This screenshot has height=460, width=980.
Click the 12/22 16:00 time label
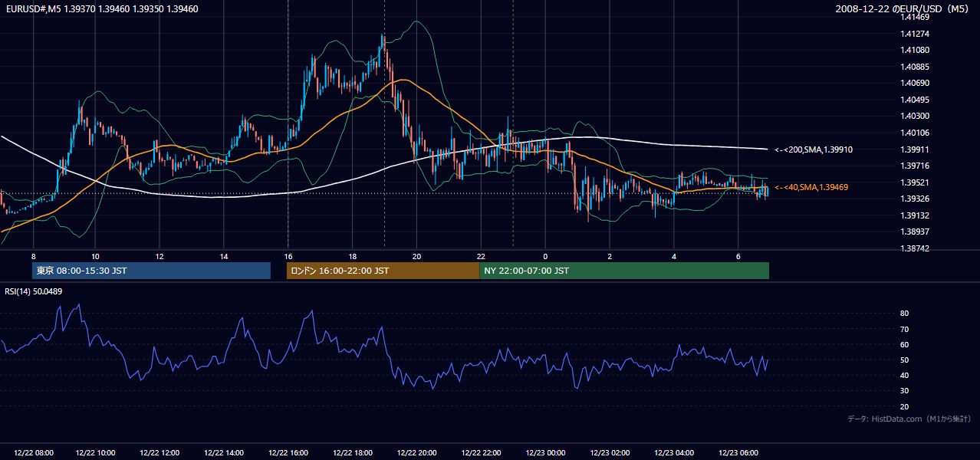[288, 453]
